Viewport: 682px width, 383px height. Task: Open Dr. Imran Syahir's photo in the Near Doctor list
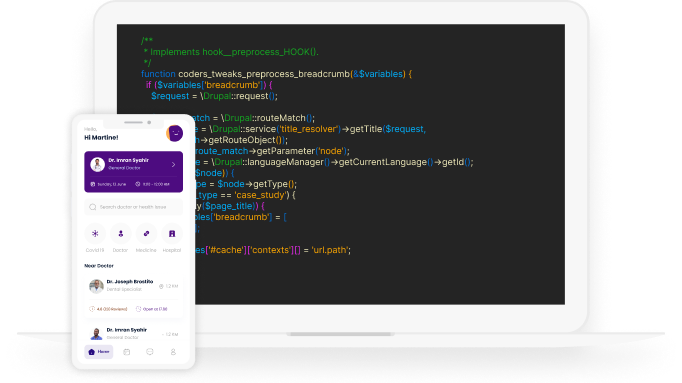pos(96,334)
